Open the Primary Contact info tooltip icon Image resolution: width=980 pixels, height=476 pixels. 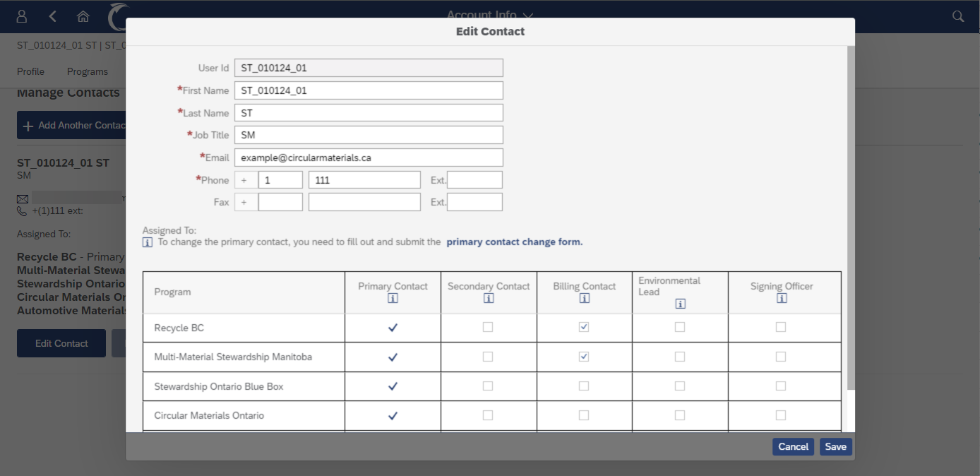point(393,298)
